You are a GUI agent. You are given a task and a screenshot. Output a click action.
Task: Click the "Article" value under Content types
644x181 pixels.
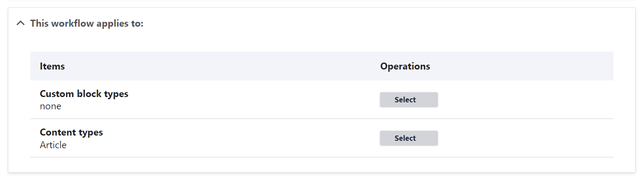[x=53, y=145]
